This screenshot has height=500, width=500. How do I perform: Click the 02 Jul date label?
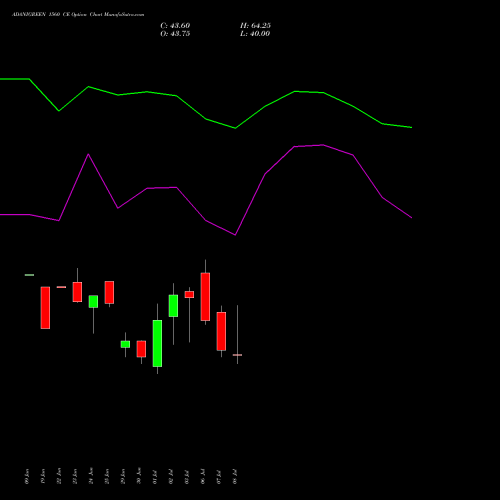171,477
